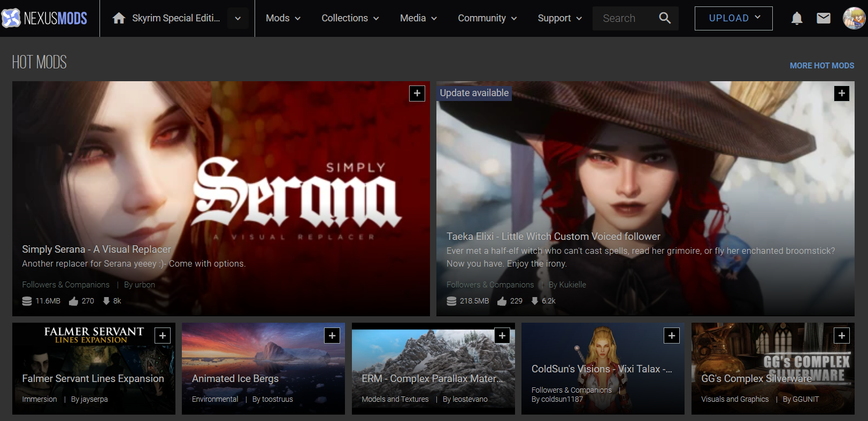868x421 pixels.
Task: Open the Media dropdown menu
Action: tap(419, 18)
